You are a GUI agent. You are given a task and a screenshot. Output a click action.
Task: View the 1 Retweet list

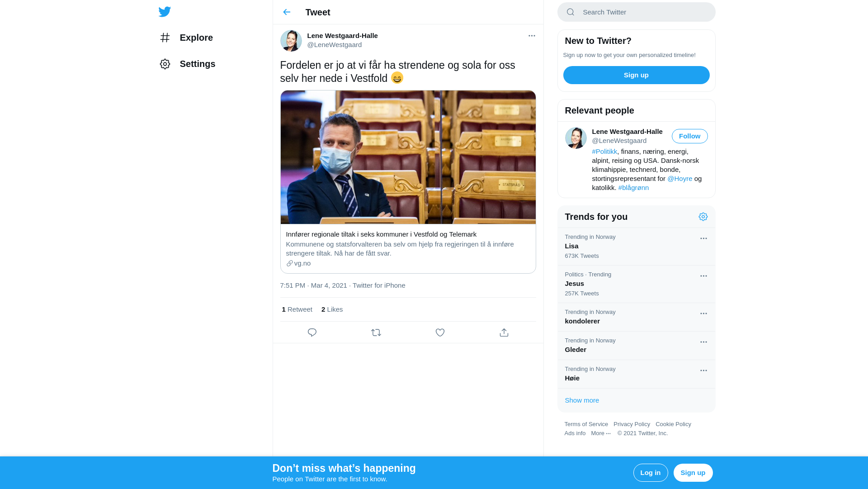click(297, 309)
